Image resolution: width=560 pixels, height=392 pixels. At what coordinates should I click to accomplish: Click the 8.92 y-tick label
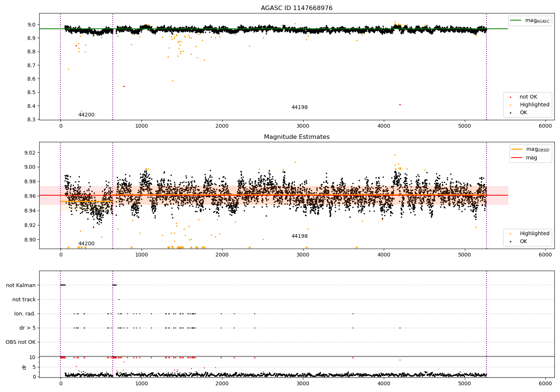[x=30, y=225]
